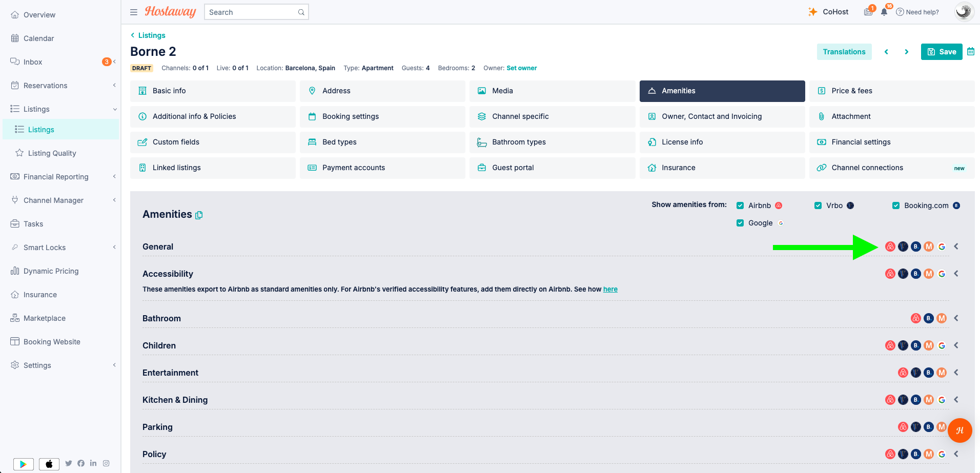Open the Google Play store icon
980x473 pixels.
tap(24, 464)
